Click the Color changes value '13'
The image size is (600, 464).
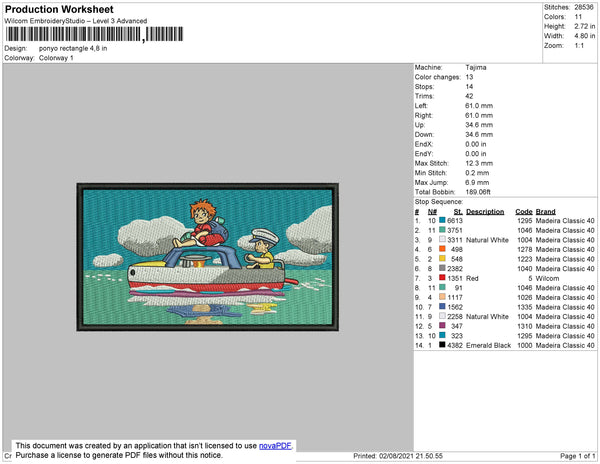(470, 77)
